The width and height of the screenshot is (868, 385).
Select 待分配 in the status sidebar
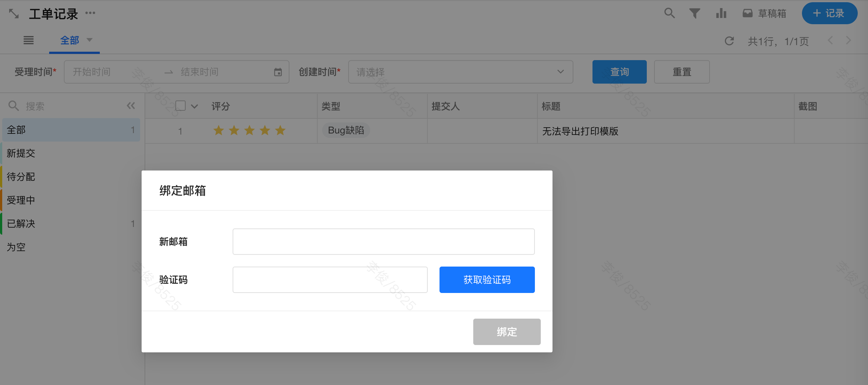[x=21, y=177]
